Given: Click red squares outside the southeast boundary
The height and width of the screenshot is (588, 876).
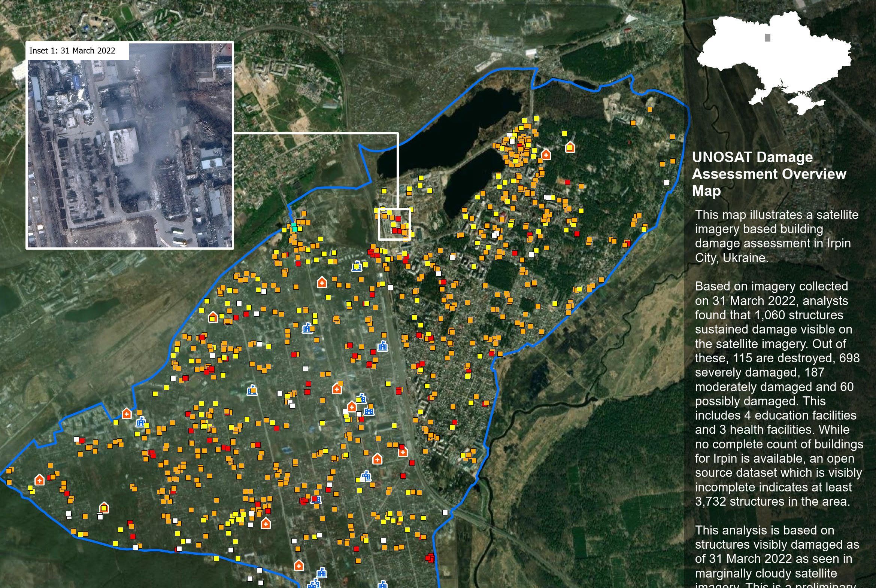Looking at the screenshot, I should coord(430,558).
